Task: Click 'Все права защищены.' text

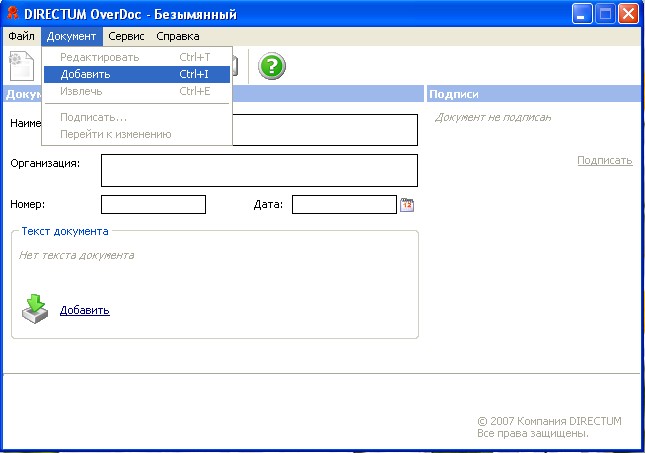Action: pyautogui.click(x=533, y=433)
